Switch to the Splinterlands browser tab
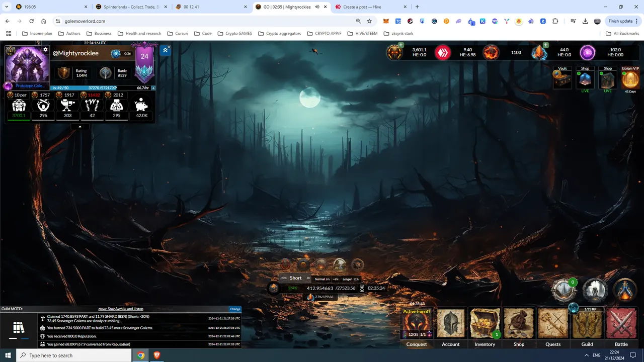Viewport: 644px width, 362px height. (x=132, y=7)
